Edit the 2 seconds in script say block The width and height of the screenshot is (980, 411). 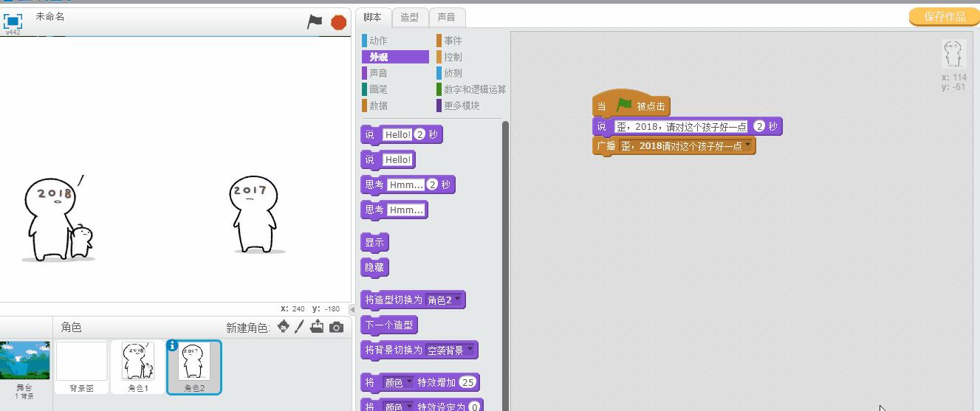point(758,127)
